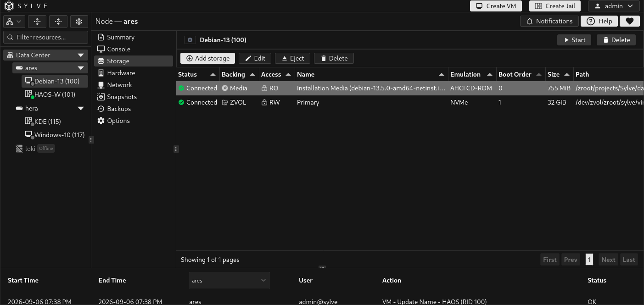Sort table by Size column
The image size is (644, 305).
[559, 74]
